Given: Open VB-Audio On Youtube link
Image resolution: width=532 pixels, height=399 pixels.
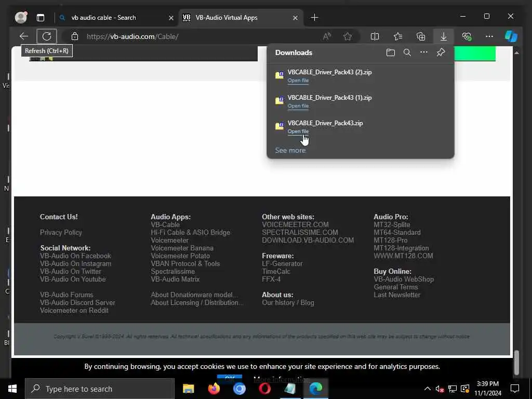Looking at the screenshot, I should [73, 279].
